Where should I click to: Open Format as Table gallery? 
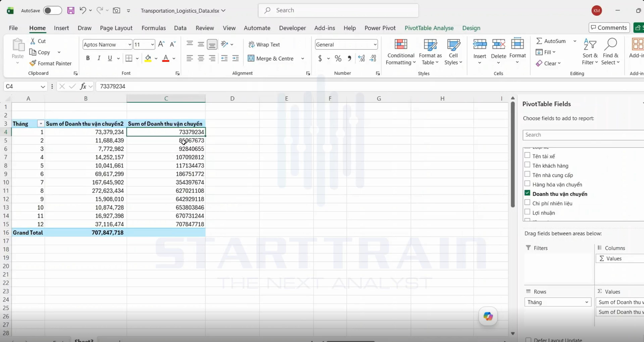pyautogui.click(x=430, y=52)
